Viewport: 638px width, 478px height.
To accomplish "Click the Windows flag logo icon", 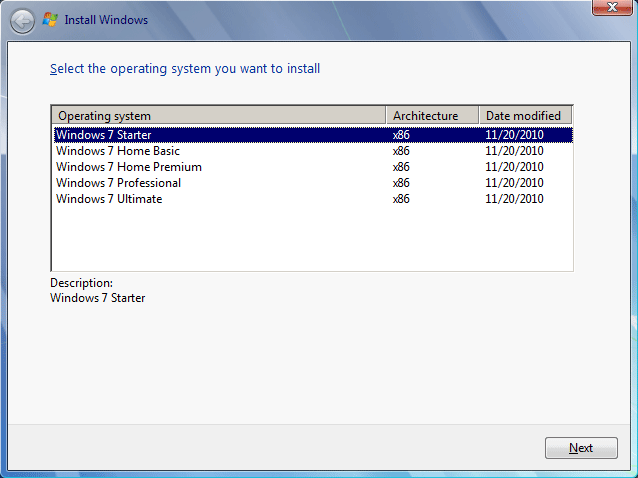I will [50, 20].
